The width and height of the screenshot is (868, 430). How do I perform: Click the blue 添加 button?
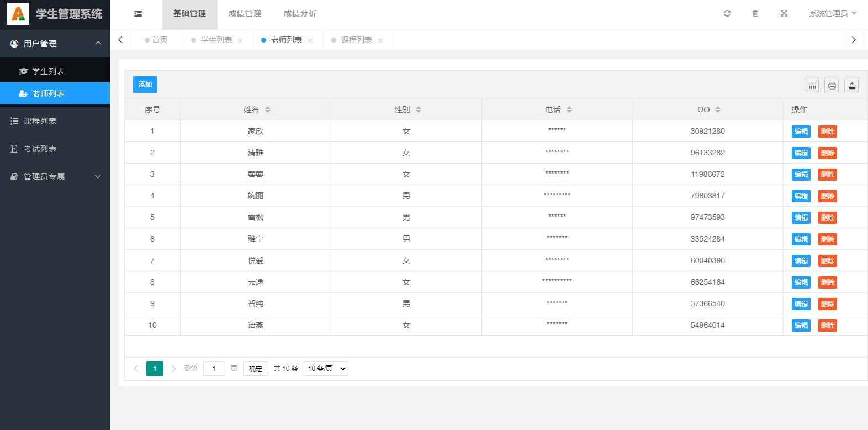pyautogui.click(x=145, y=85)
